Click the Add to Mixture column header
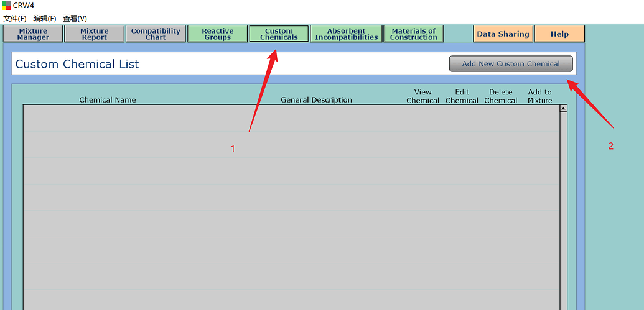644x310 pixels. pyautogui.click(x=539, y=96)
